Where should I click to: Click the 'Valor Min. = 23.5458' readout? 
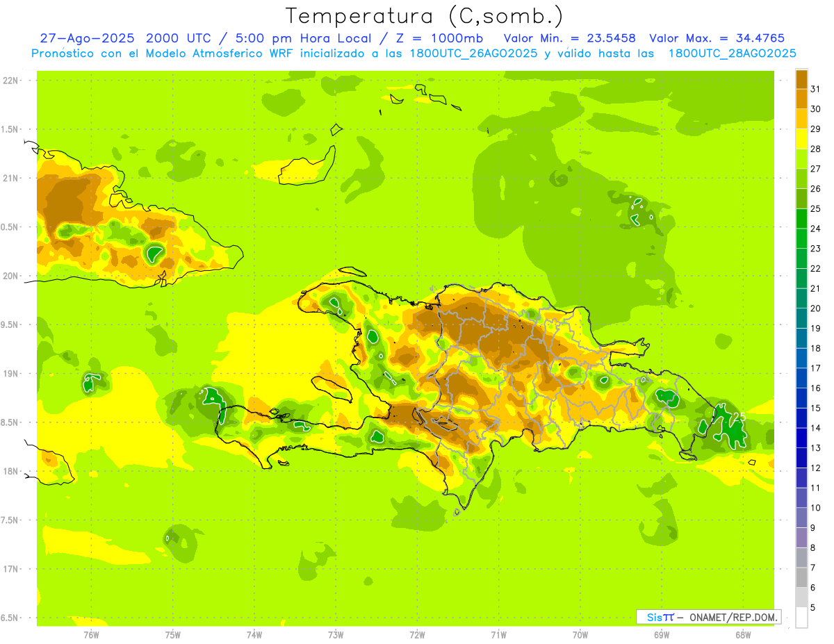569,38
